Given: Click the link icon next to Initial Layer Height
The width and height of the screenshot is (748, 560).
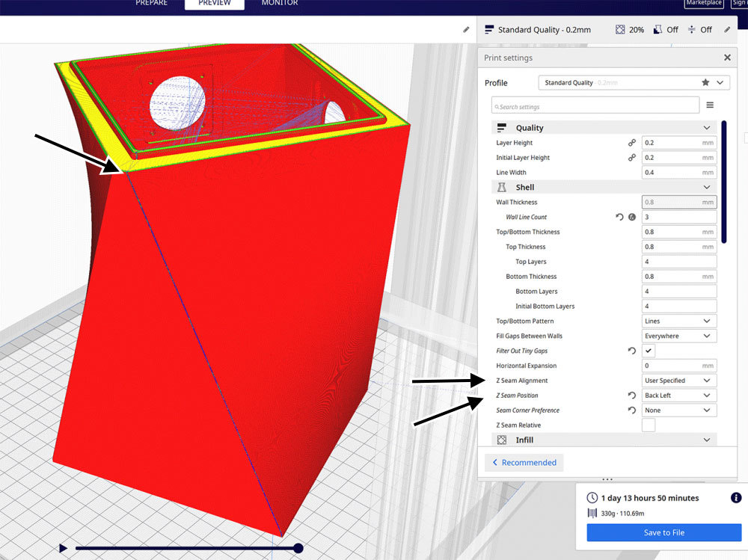Looking at the screenshot, I should [x=631, y=158].
